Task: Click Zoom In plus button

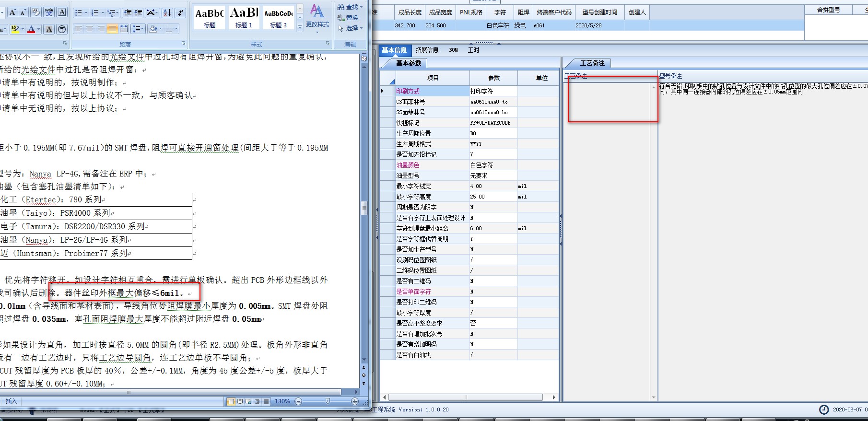Action: pyautogui.click(x=355, y=401)
